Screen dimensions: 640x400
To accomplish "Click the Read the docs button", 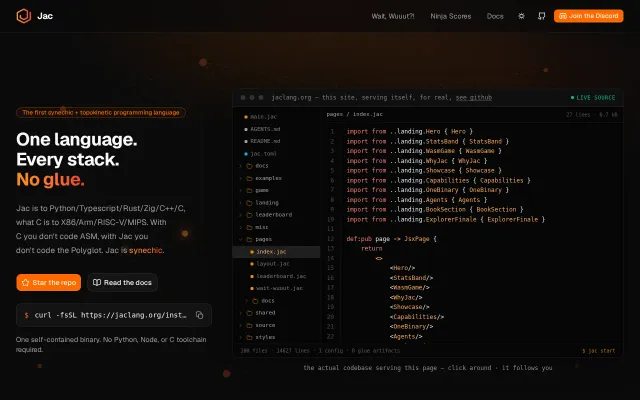I will 122,282.
